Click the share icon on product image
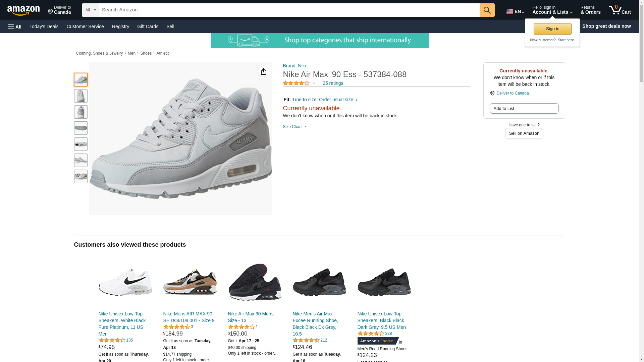644x362 pixels. click(x=264, y=71)
